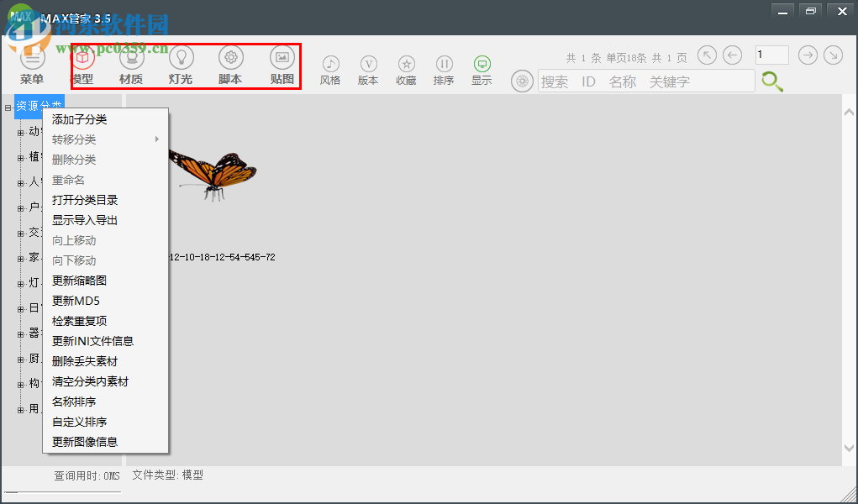Open the 菜单 menu icon
This screenshot has height=504, width=858.
point(32,58)
